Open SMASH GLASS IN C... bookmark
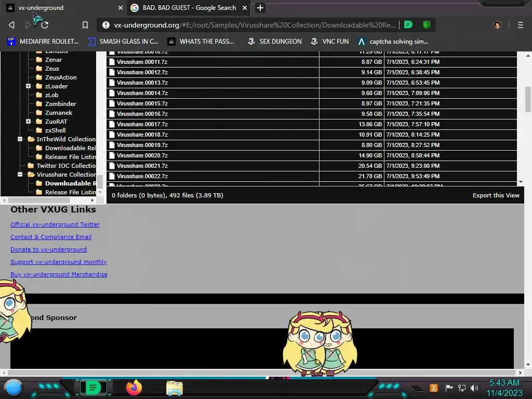 [x=123, y=42]
